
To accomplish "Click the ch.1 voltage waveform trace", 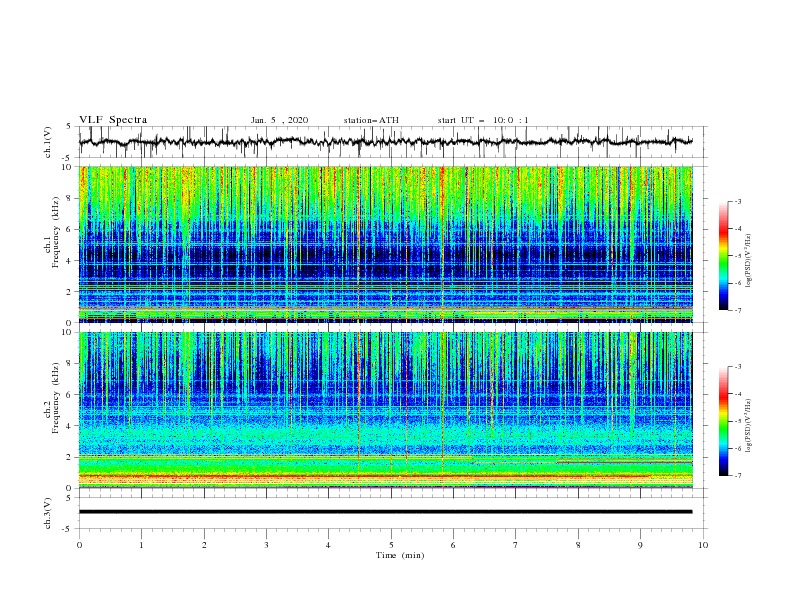I will coord(385,142).
